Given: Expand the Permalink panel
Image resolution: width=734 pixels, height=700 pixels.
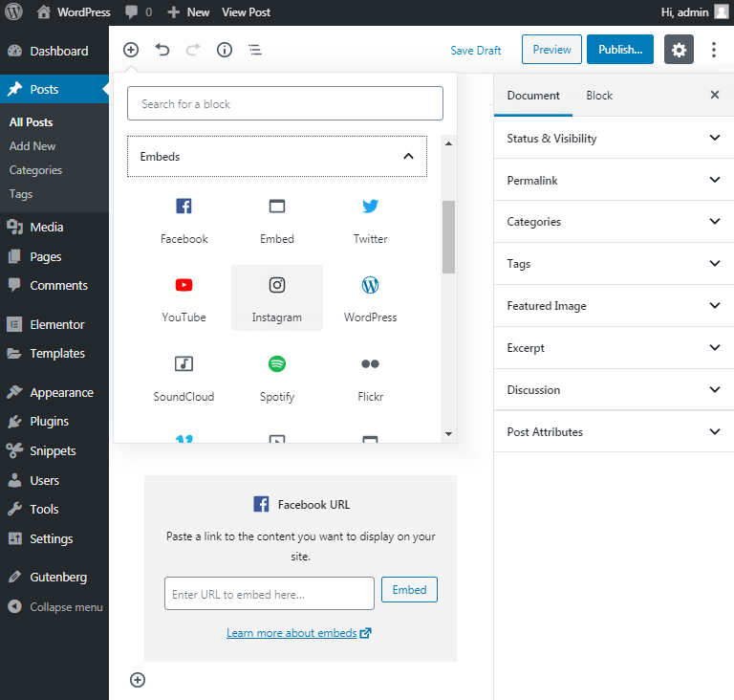Looking at the screenshot, I should click(614, 180).
